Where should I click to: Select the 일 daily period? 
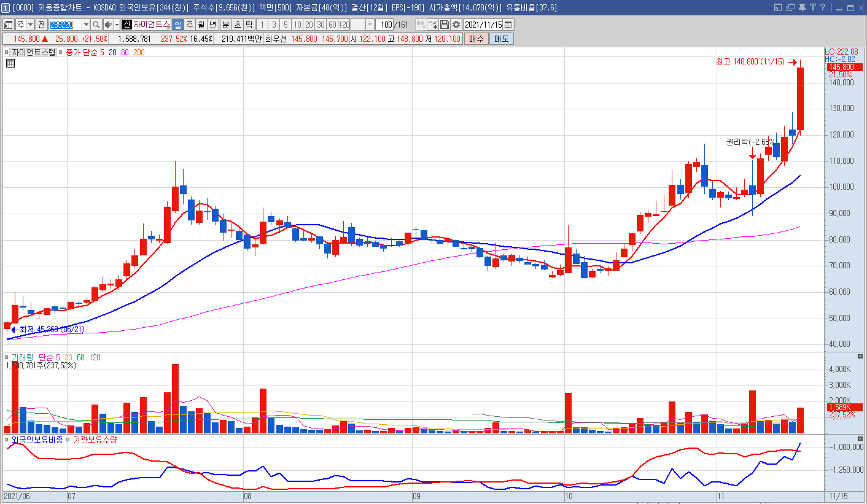tap(177, 25)
